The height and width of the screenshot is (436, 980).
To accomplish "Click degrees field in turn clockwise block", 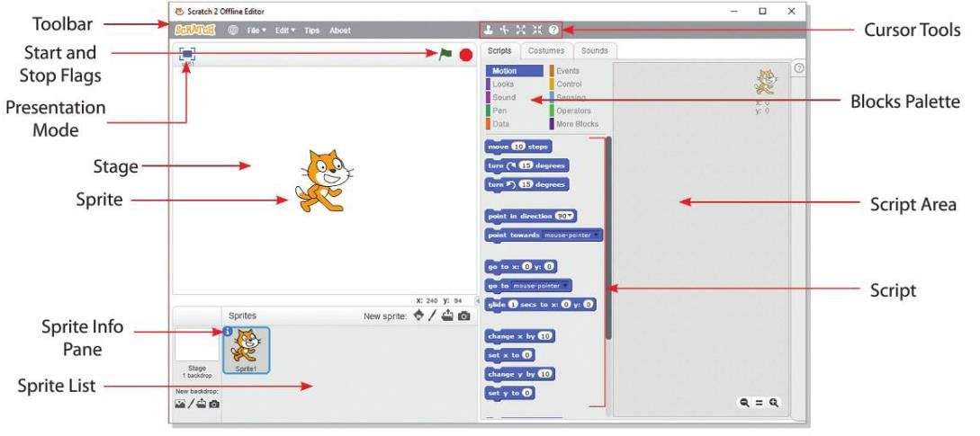I will tap(526, 165).
